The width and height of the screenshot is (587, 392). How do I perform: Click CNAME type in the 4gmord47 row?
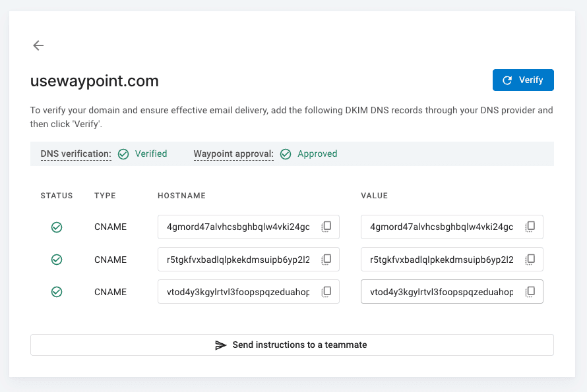[x=110, y=227]
